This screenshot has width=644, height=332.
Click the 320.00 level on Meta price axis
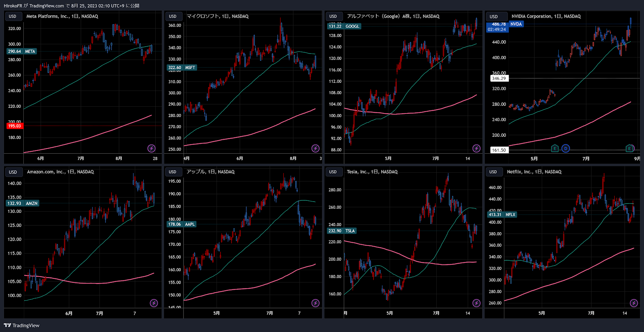(14, 29)
